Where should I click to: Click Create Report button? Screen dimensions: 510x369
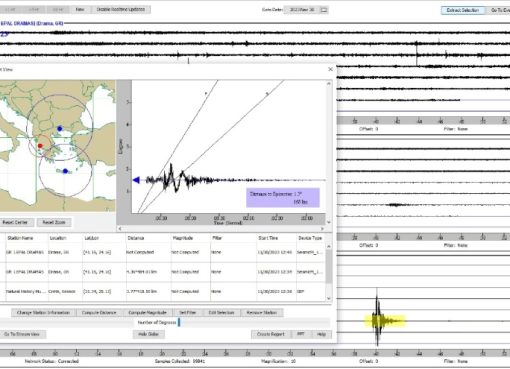coord(271,334)
